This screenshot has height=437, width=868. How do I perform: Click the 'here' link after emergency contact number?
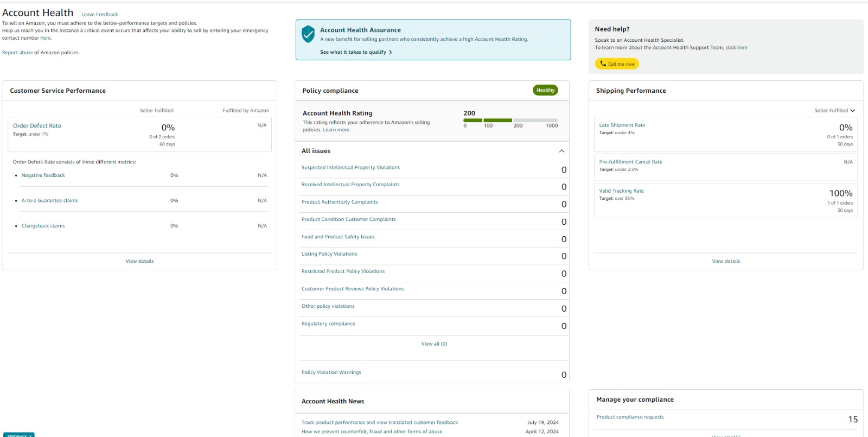click(x=46, y=38)
